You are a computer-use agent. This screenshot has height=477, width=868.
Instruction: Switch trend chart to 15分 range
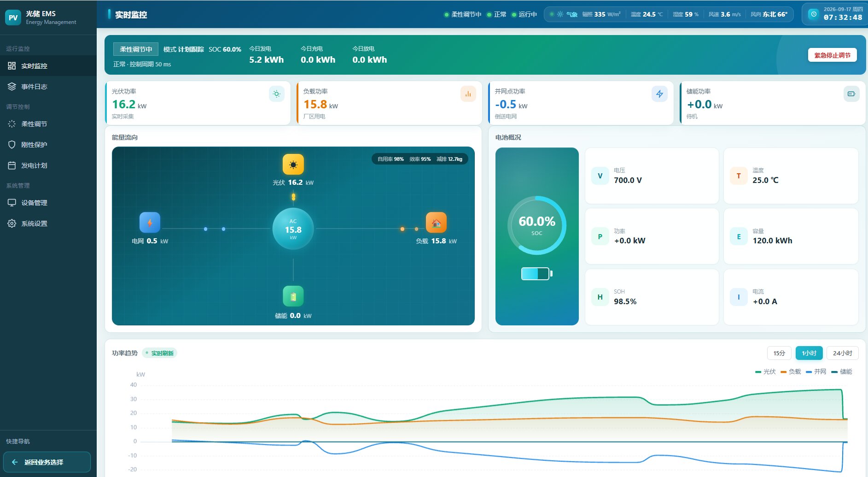click(x=779, y=353)
